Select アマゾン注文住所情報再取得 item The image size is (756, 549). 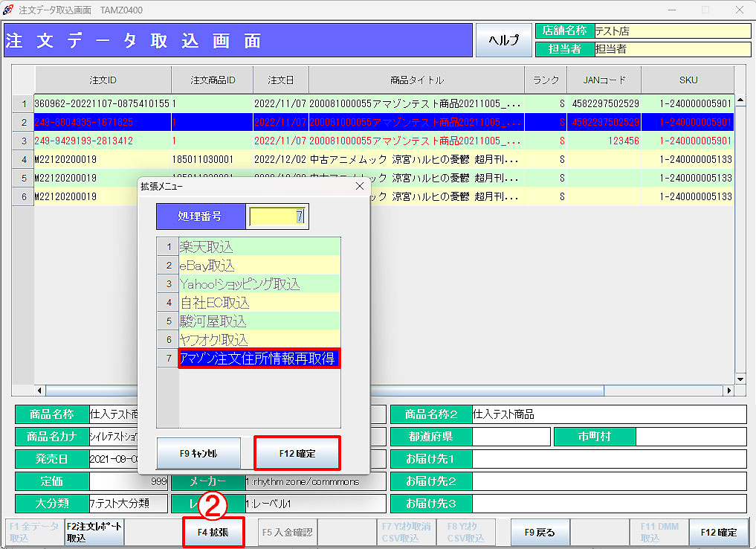259,359
